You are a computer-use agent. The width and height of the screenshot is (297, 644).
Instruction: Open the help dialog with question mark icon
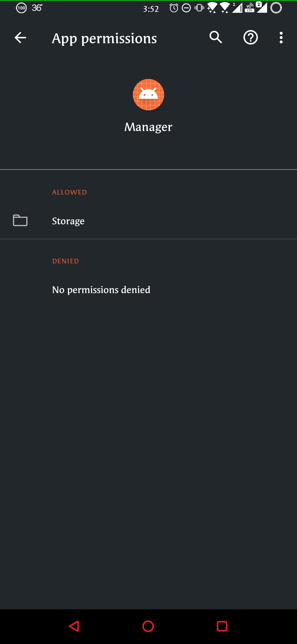251,38
